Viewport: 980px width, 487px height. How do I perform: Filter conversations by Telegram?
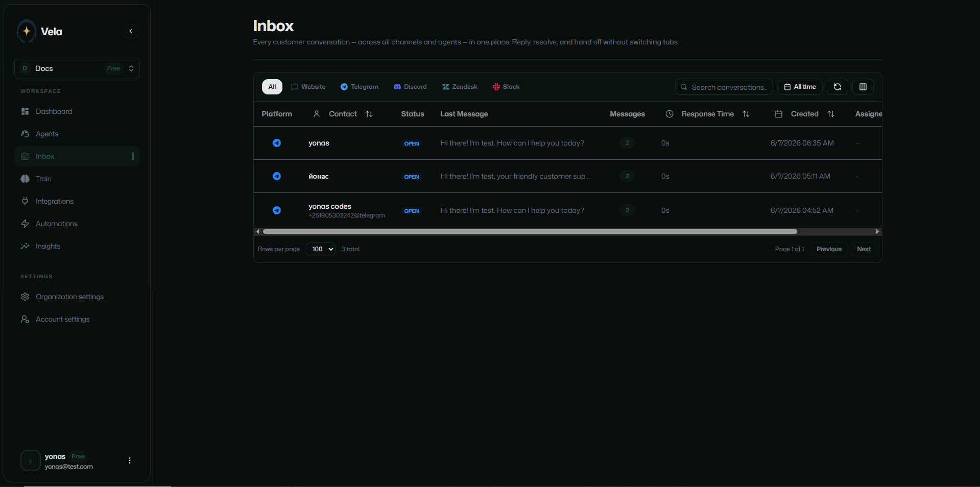360,87
